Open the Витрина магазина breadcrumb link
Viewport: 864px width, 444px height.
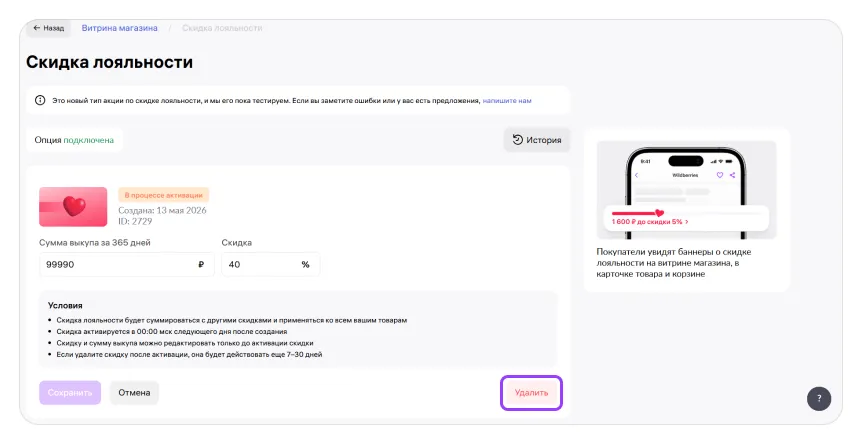pos(120,28)
